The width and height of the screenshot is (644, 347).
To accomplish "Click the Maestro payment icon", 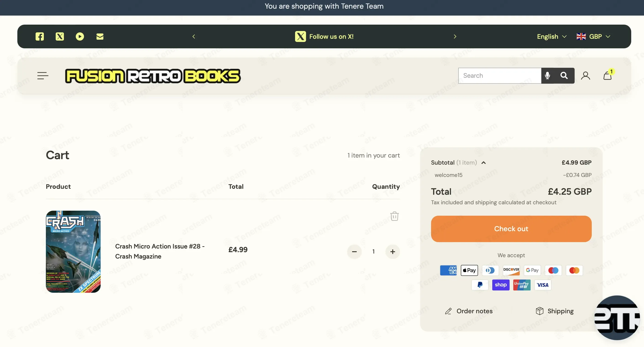I will (x=553, y=270).
